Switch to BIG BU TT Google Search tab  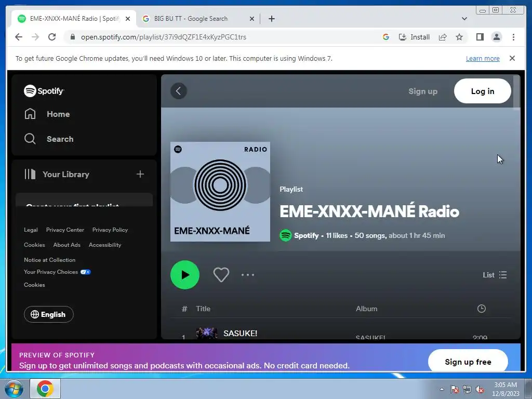click(x=198, y=19)
